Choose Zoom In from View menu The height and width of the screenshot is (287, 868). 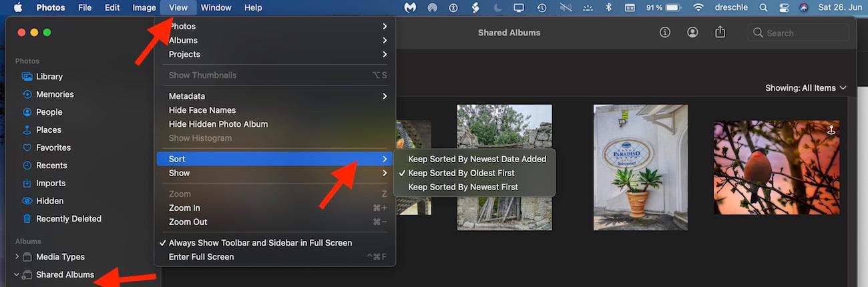coord(274,208)
